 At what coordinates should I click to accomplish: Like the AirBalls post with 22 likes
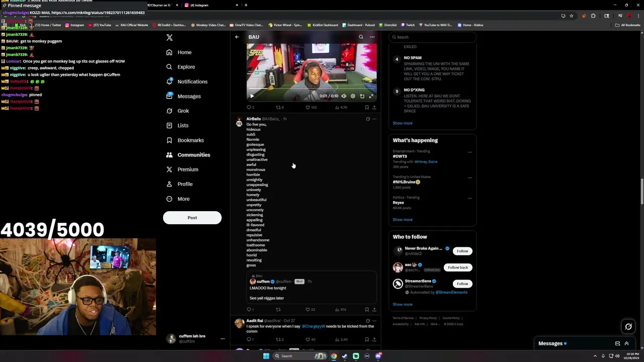click(310, 310)
